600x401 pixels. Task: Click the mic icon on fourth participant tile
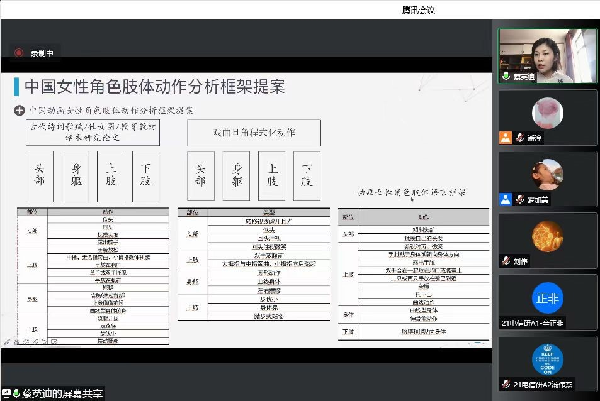tap(506, 262)
